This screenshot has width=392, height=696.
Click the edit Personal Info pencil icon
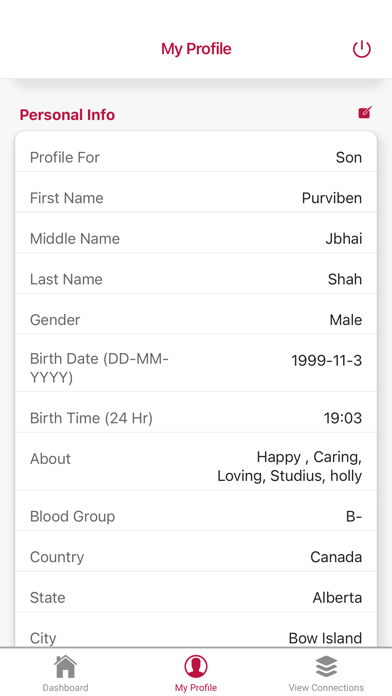pos(364,113)
